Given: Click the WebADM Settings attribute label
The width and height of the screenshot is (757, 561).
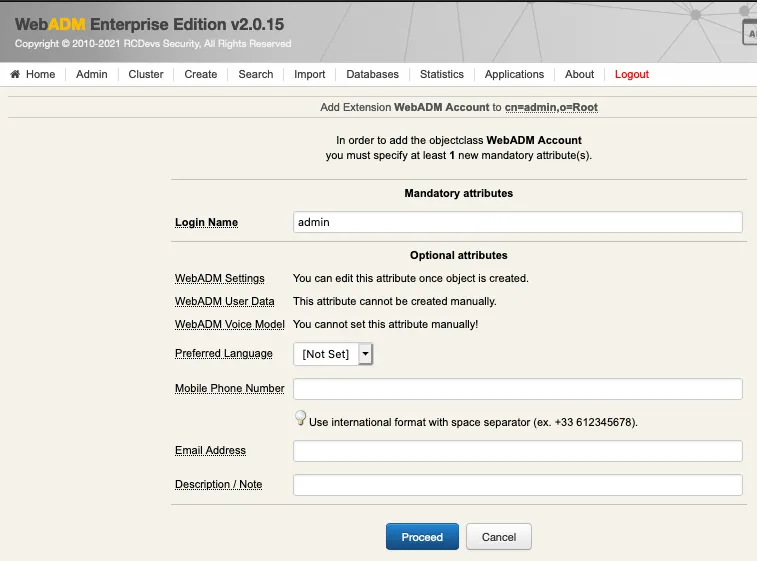Looking at the screenshot, I should coord(220,279).
